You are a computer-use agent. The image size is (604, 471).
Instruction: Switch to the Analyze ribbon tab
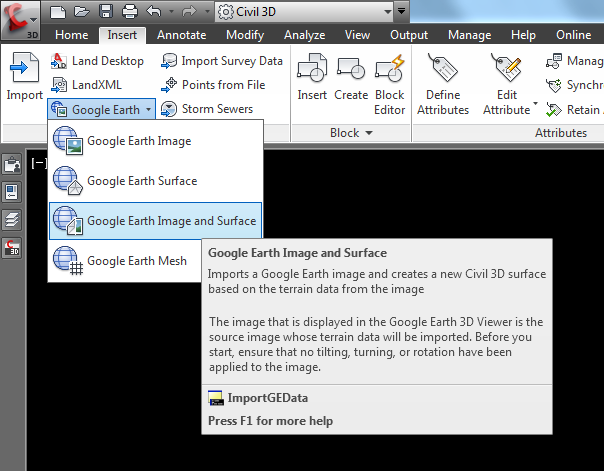[304, 35]
